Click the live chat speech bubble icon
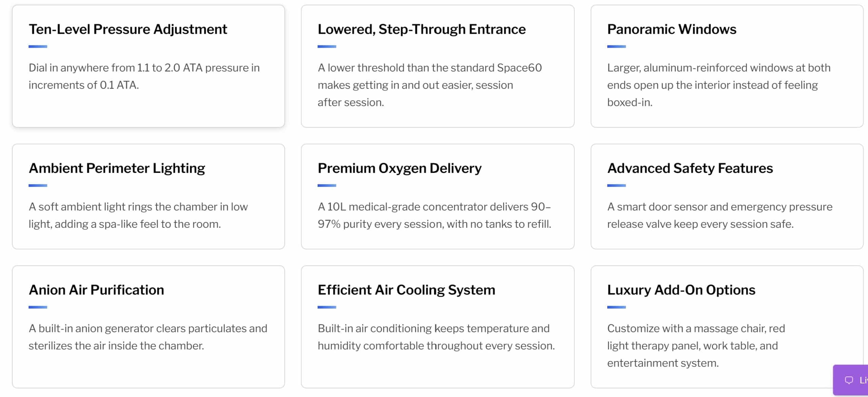This screenshot has height=397, width=868. click(849, 380)
